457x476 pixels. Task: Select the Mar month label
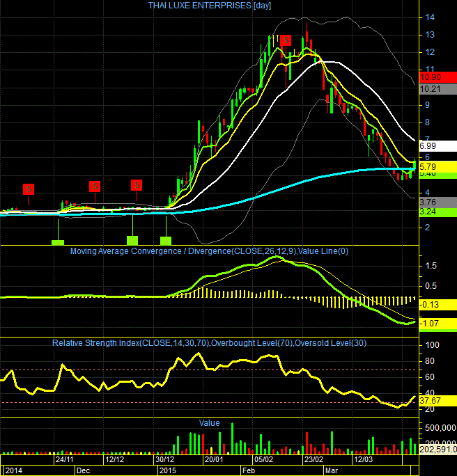point(332,470)
